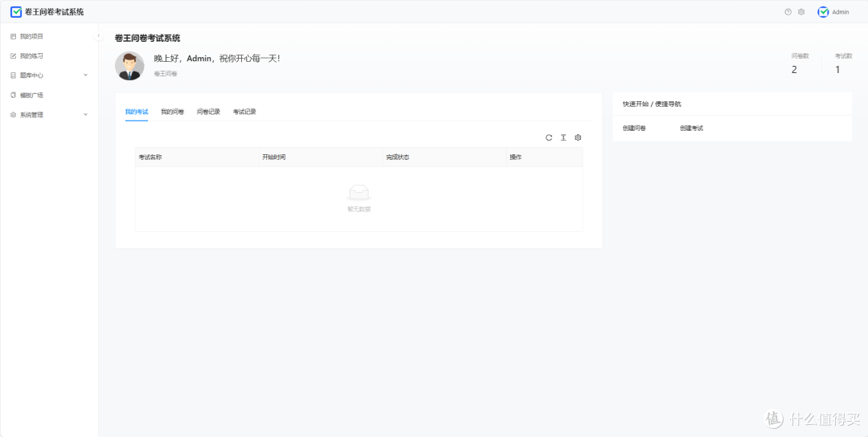Click the 创建问卷 quick link
The height and width of the screenshot is (437, 868).
634,129
